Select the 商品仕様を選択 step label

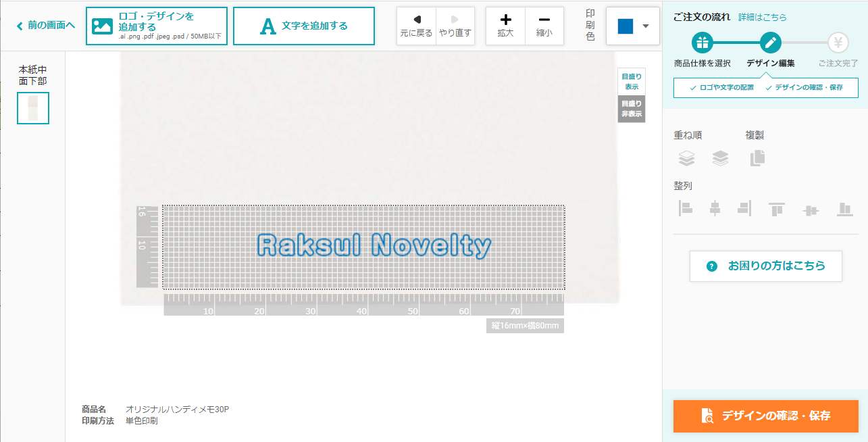[x=703, y=64]
